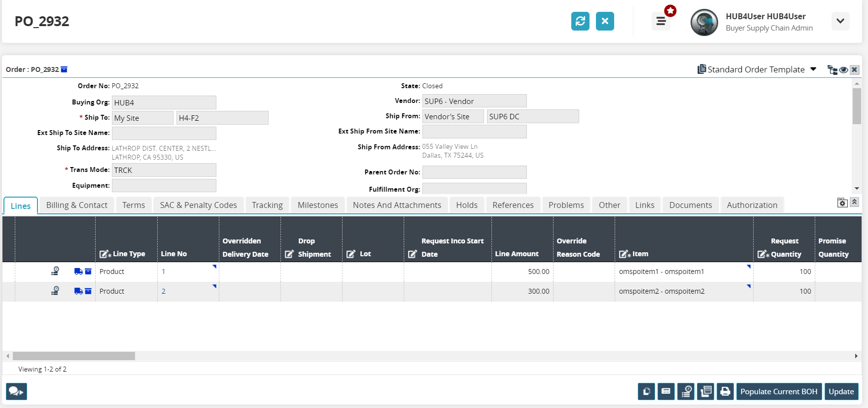Click the history icon on line 2 row

click(x=55, y=291)
